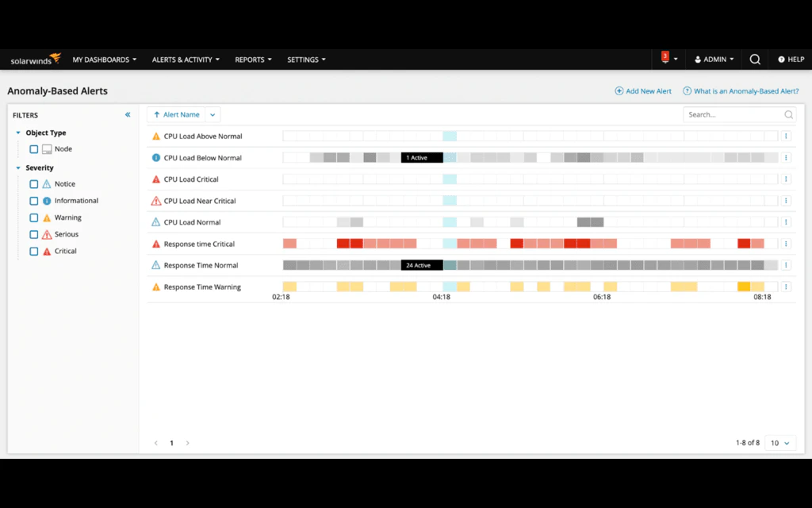The image size is (812, 508).
Task: Click the SolarWinds logo
Action: [33, 59]
